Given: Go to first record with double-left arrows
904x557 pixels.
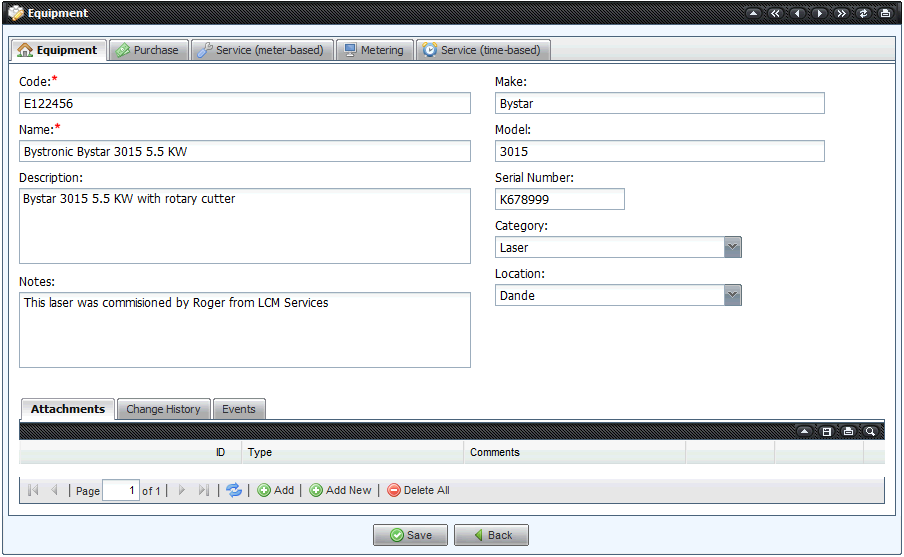Looking at the screenshot, I should click(x=774, y=14).
